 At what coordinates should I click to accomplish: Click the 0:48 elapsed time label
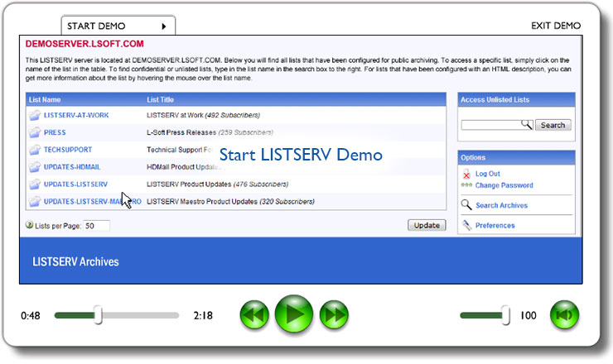pos(31,315)
